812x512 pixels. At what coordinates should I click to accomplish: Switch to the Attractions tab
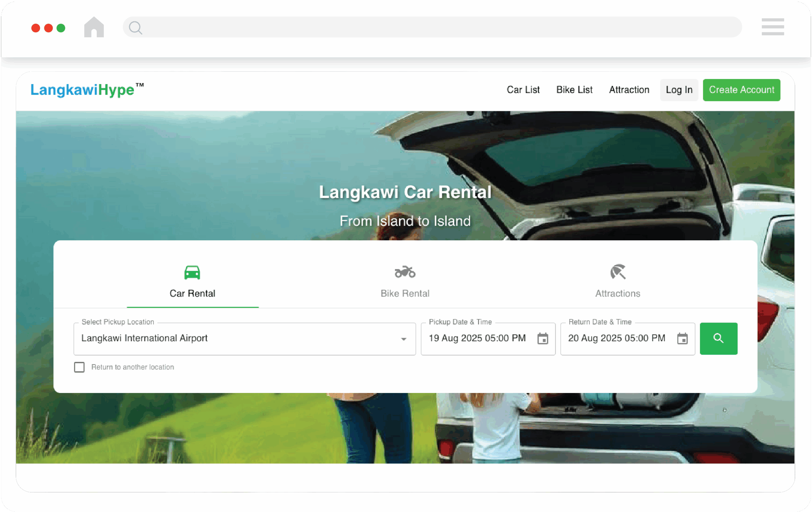tap(618, 293)
